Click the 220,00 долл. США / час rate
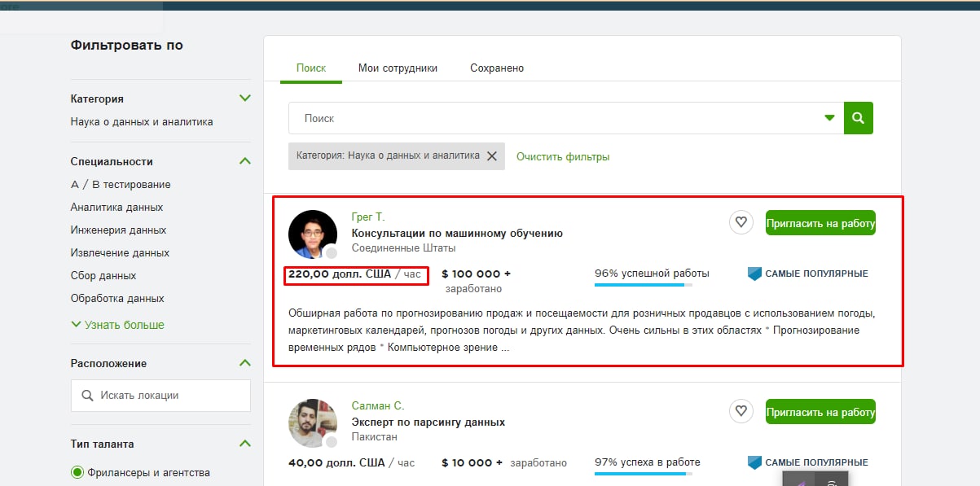The width and height of the screenshot is (980, 486). click(355, 274)
